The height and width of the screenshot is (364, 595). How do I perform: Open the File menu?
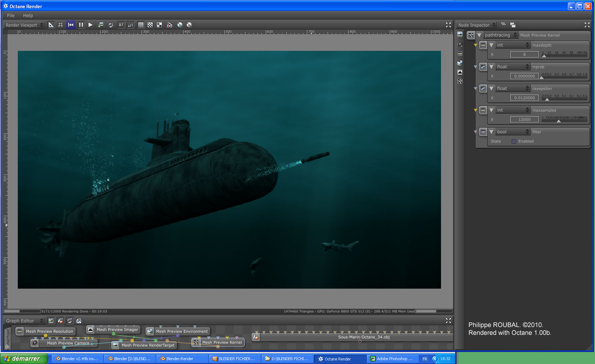tap(11, 16)
